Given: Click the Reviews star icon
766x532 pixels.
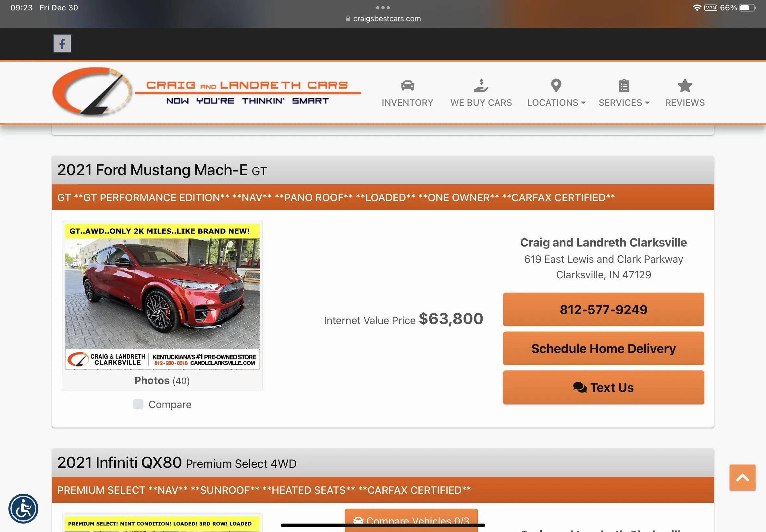Looking at the screenshot, I should coord(685,85).
